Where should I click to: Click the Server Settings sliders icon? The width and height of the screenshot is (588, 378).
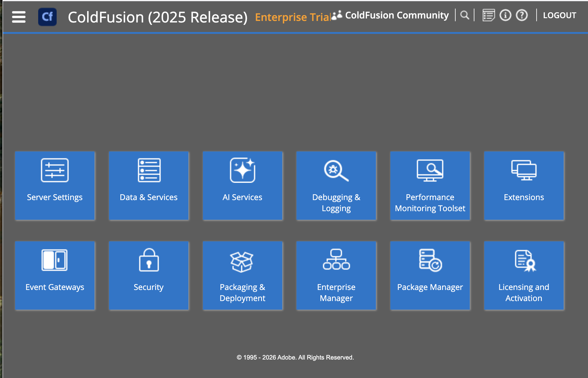coord(55,170)
